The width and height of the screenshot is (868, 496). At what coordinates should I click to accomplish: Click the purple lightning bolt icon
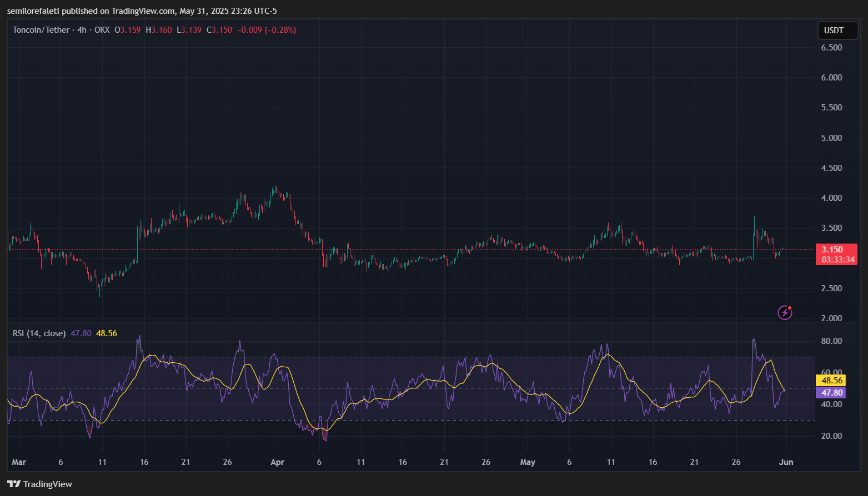tap(785, 313)
